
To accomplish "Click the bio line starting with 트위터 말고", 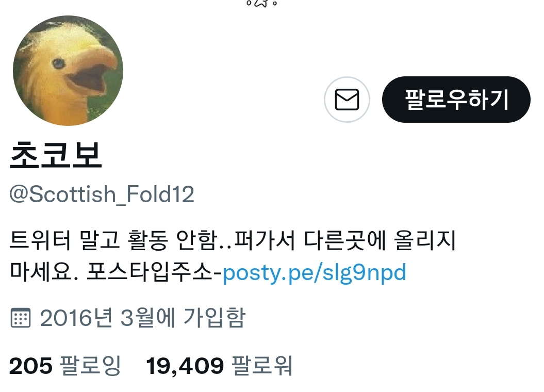I will [233, 240].
